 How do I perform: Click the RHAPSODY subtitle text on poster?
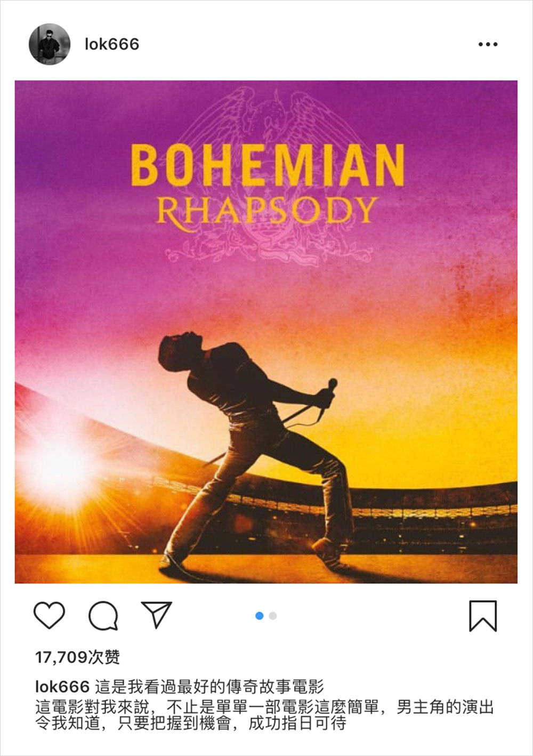click(267, 211)
